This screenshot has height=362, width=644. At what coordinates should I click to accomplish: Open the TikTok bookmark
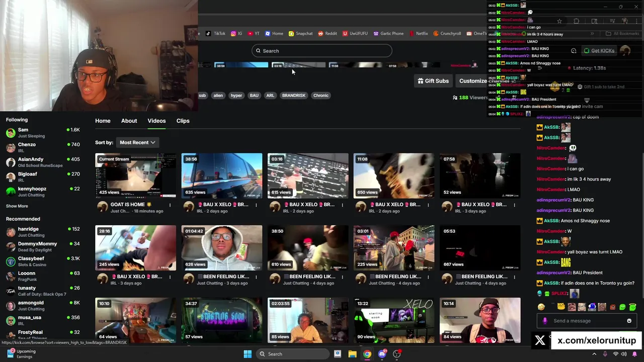tap(215, 34)
